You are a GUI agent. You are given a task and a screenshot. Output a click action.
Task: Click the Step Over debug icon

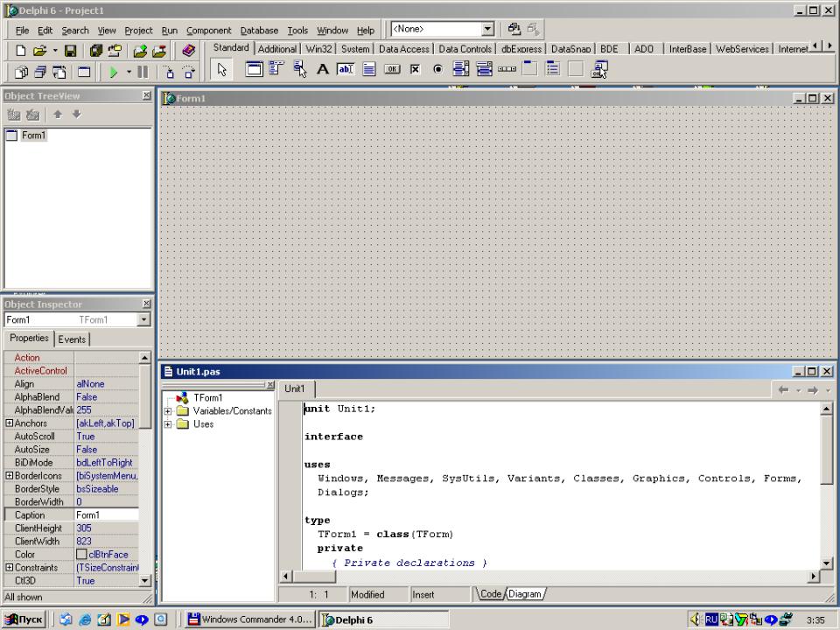[x=189, y=72]
